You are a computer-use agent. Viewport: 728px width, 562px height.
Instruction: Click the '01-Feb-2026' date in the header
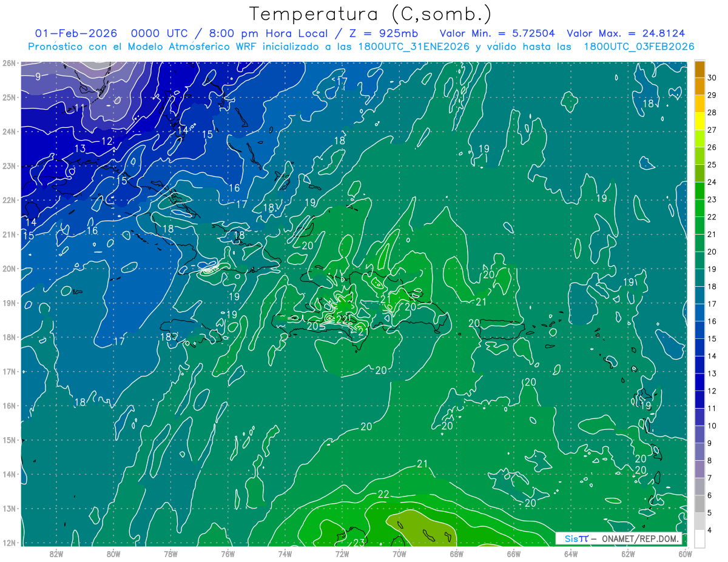(76, 33)
